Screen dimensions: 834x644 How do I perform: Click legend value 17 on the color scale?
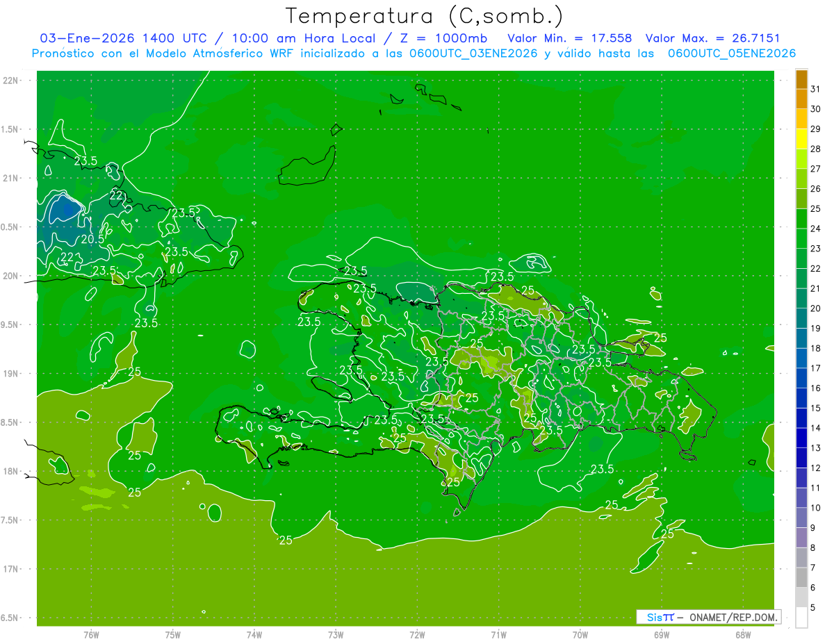[816, 368]
